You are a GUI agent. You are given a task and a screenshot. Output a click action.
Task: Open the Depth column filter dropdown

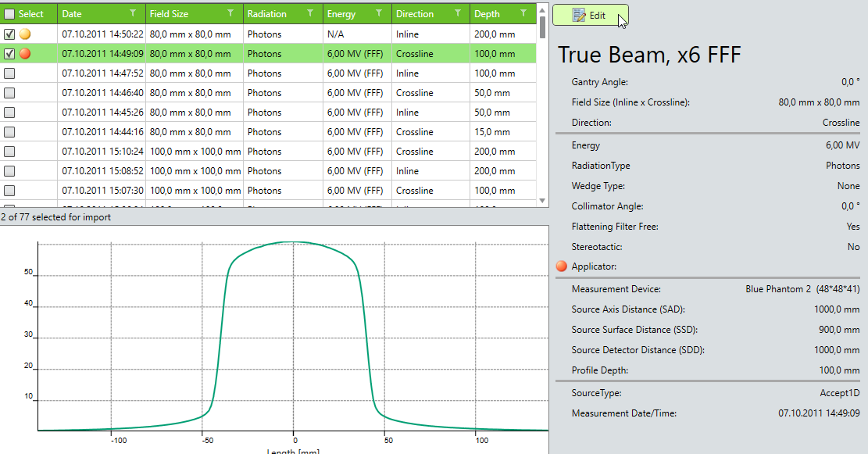click(x=523, y=14)
